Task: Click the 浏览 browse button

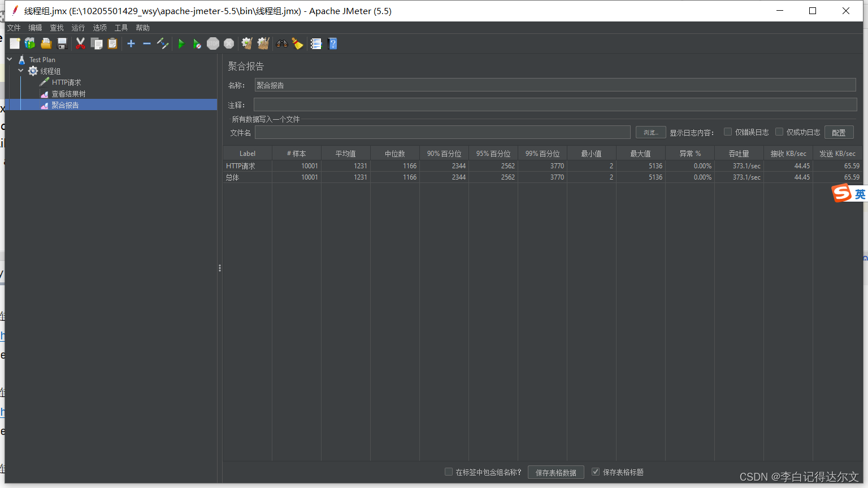Action: (x=651, y=132)
